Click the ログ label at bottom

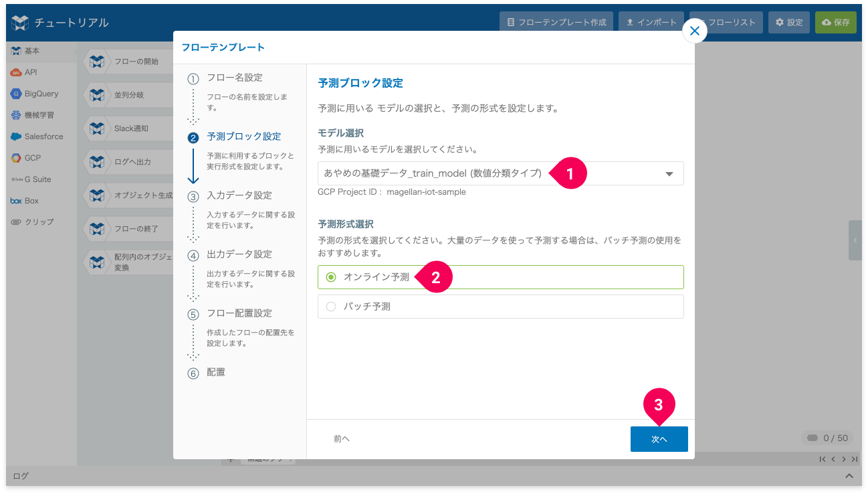click(21, 476)
